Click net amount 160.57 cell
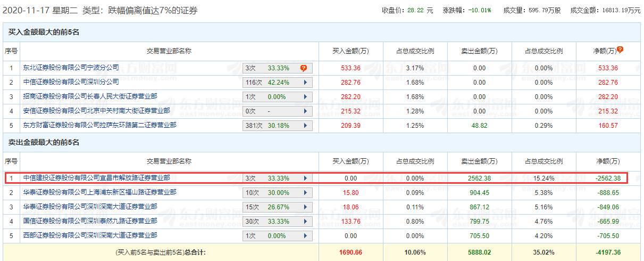Screen dimensions: 644x261 [608, 126]
